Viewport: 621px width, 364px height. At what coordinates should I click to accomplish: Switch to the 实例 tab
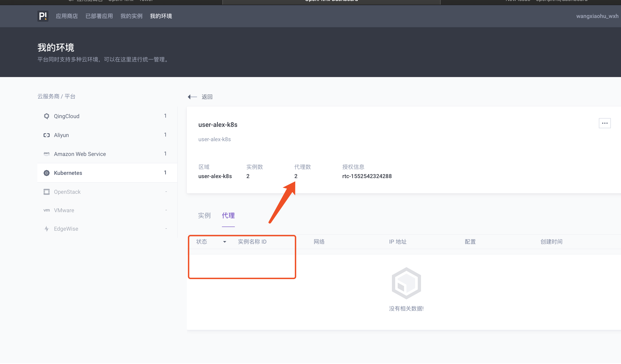tap(204, 215)
